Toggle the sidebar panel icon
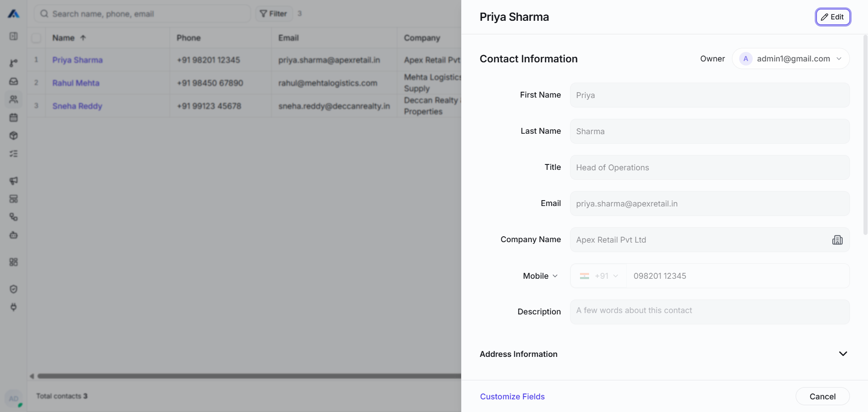The height and width of the screenshot is (412, 868). (14, 36)
